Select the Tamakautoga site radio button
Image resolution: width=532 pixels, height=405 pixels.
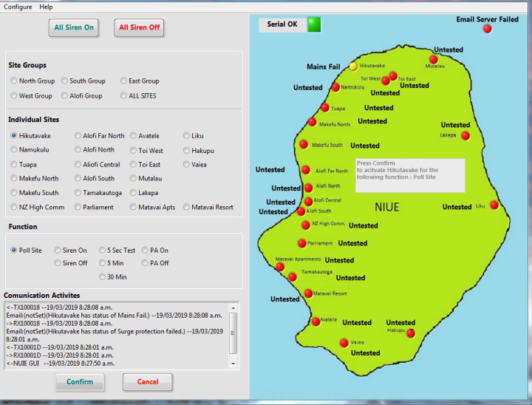(98, 192)
